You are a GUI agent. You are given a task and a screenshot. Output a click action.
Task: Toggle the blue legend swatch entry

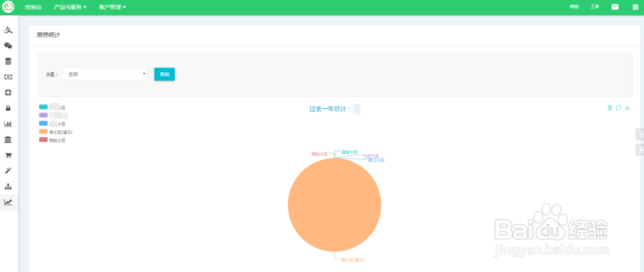tap(43, 124)
